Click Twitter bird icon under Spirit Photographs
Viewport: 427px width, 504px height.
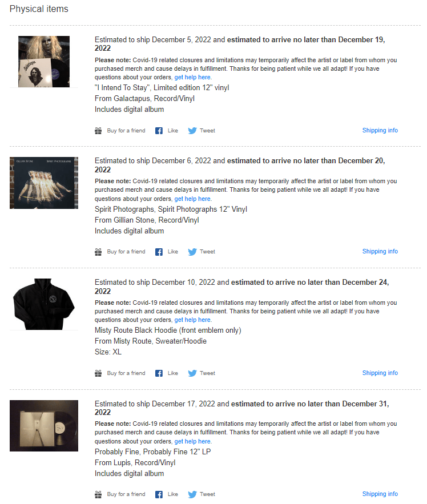[x=192, y=252]
